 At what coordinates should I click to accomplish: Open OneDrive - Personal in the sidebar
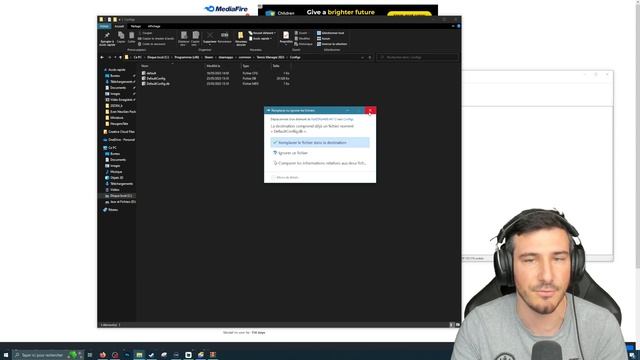coord(121,140)
